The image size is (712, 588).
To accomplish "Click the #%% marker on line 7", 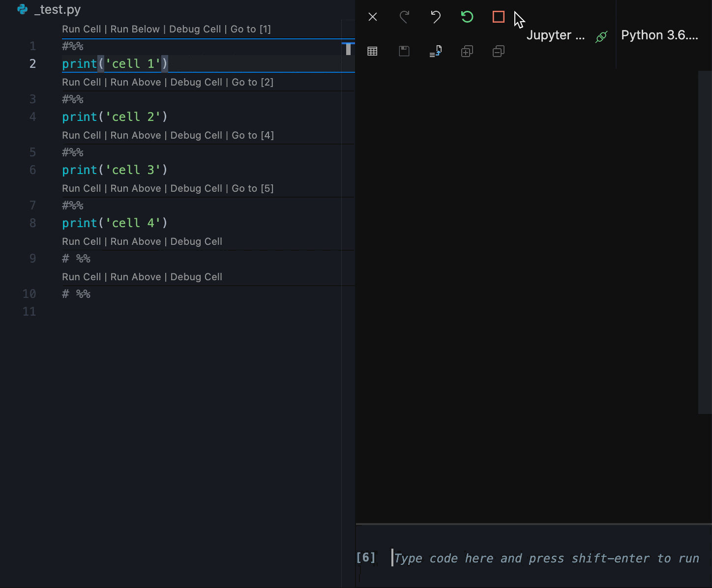I will pyautogui.click(x=73, y=206).
